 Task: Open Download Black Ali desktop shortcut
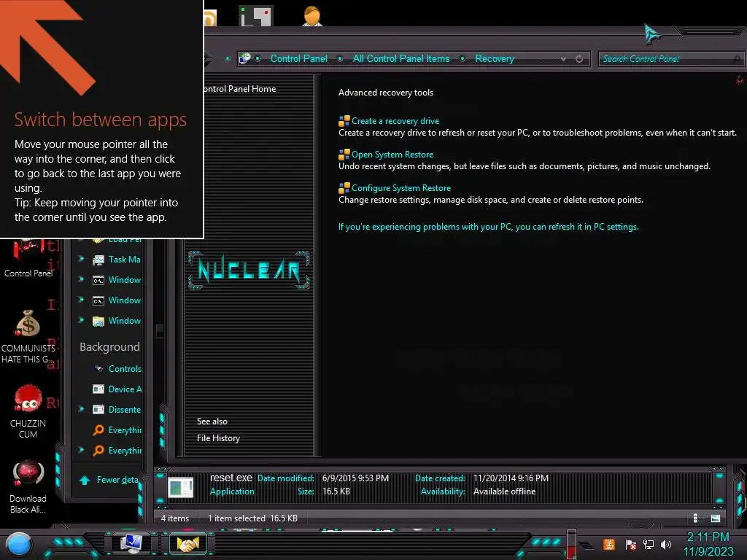pos(28,486)
